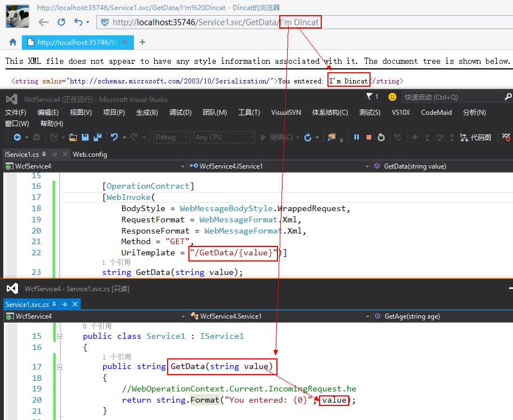Close the localhost browser tab
The height and width of the screenshot is (420, 513).
click(x=124, y=42)
